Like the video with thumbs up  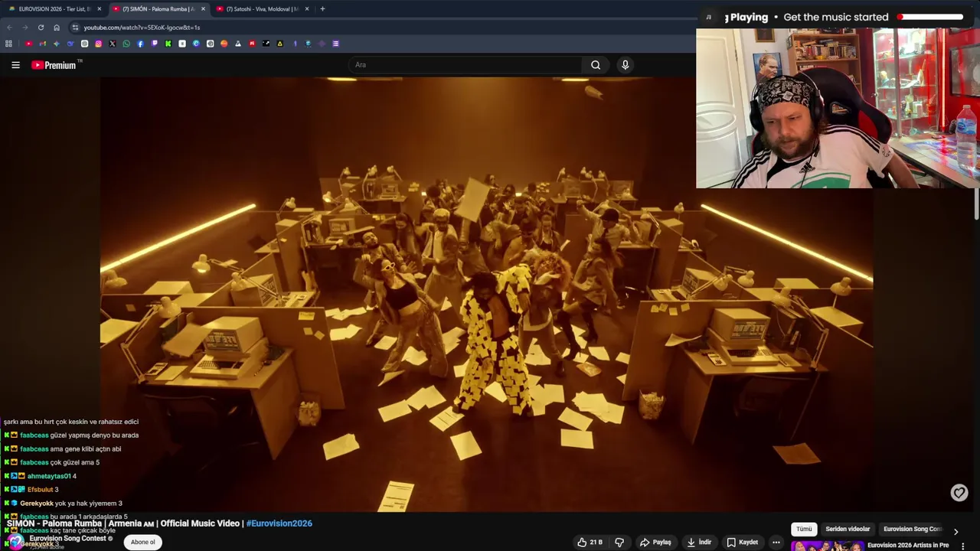pyautogui.click(x=590, y=543)
